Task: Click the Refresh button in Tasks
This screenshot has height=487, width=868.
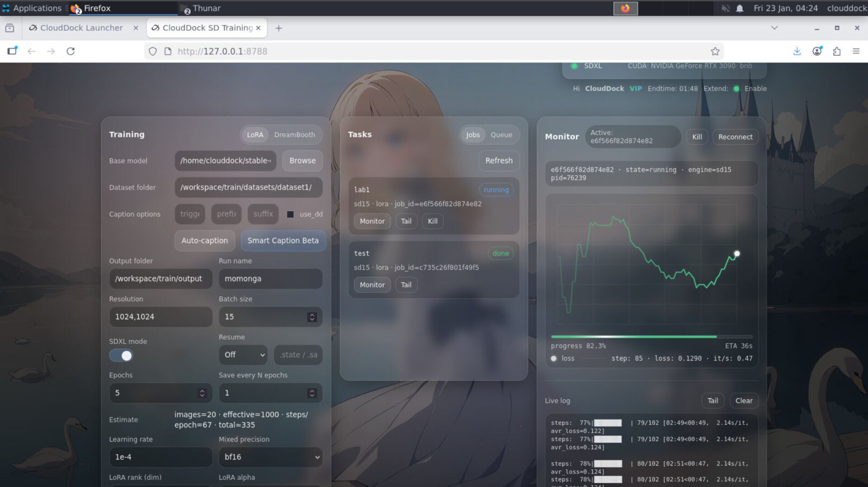Action: click(499, 161)
